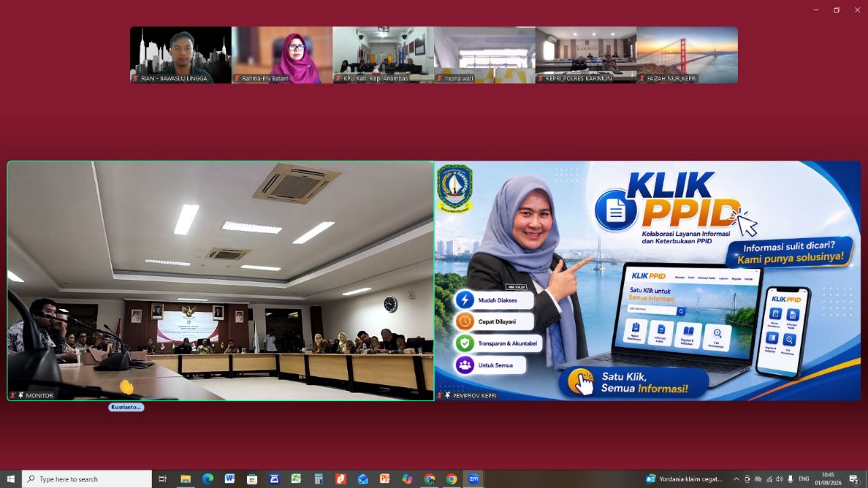Viewport: 868px width, 488px height.
Task: Select the MONITOR meeting room video tile
Action: tap(220, 281)
